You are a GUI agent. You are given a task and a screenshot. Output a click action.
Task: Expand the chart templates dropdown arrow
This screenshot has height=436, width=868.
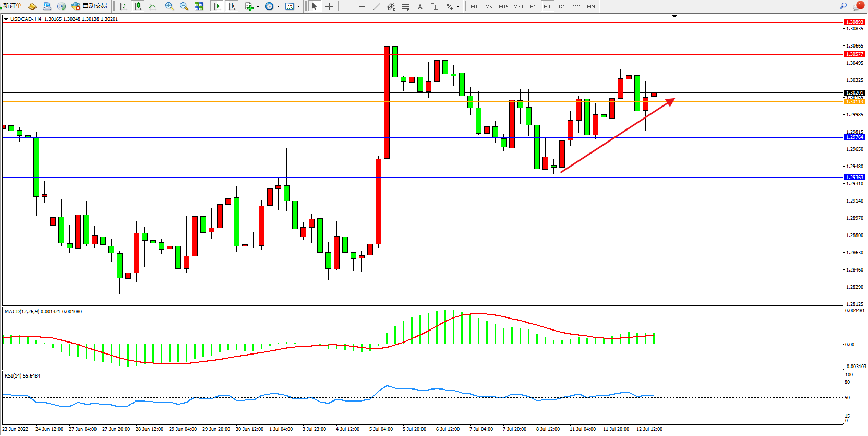298,7
